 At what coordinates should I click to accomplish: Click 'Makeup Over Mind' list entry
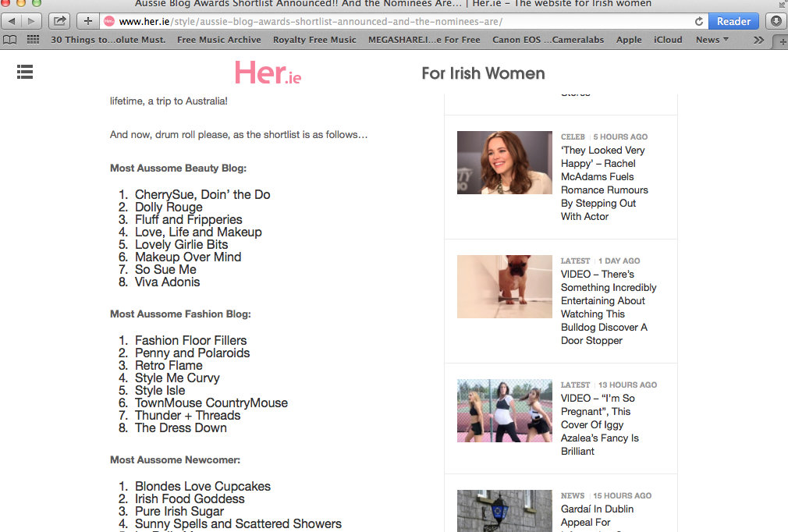point(188,257)
